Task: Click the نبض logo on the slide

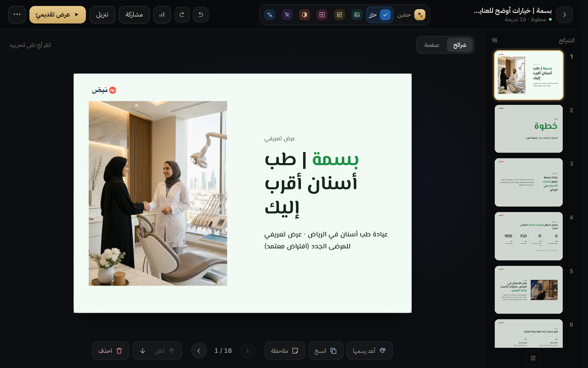Action: point(104,90)
